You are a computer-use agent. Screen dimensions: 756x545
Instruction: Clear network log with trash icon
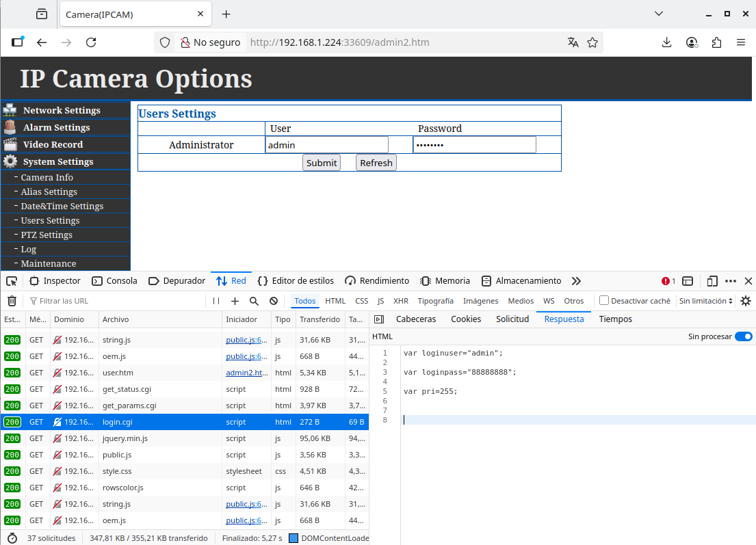pyautogui.click(x=12, y=301)
